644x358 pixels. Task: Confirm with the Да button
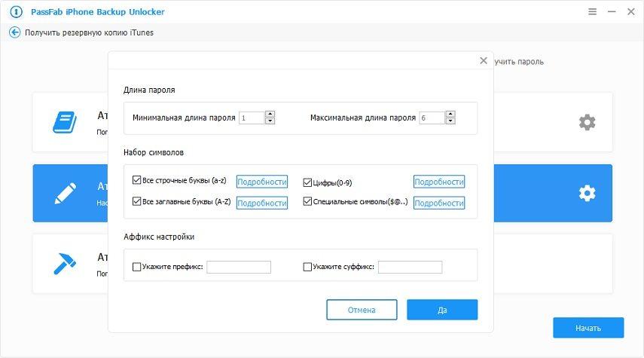[442, 310]
